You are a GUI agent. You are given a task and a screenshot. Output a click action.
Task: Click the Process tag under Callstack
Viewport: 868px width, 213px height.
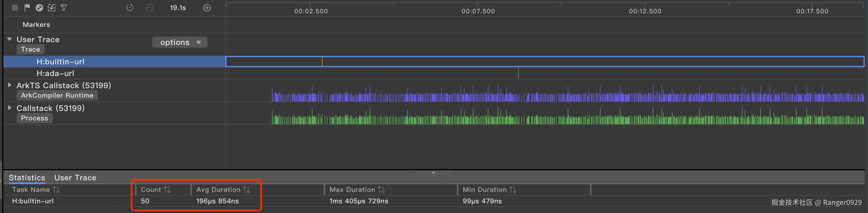[34, 118]
